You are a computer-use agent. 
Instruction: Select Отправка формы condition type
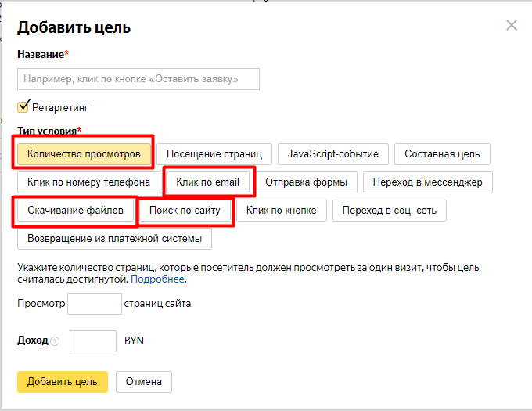click(x=307, y=182)
